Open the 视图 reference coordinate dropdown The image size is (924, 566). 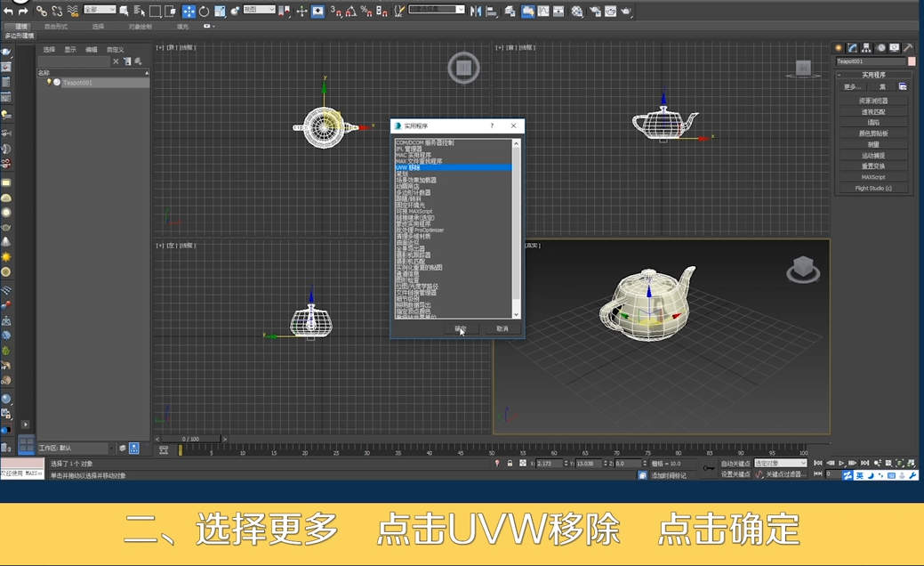[259, 10]
